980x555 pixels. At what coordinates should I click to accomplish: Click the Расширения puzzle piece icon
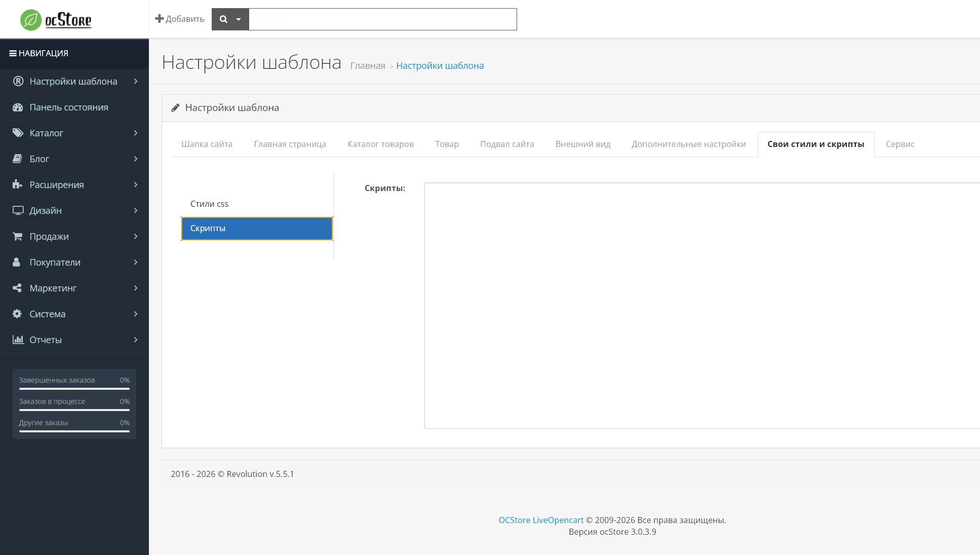(17, 184)
